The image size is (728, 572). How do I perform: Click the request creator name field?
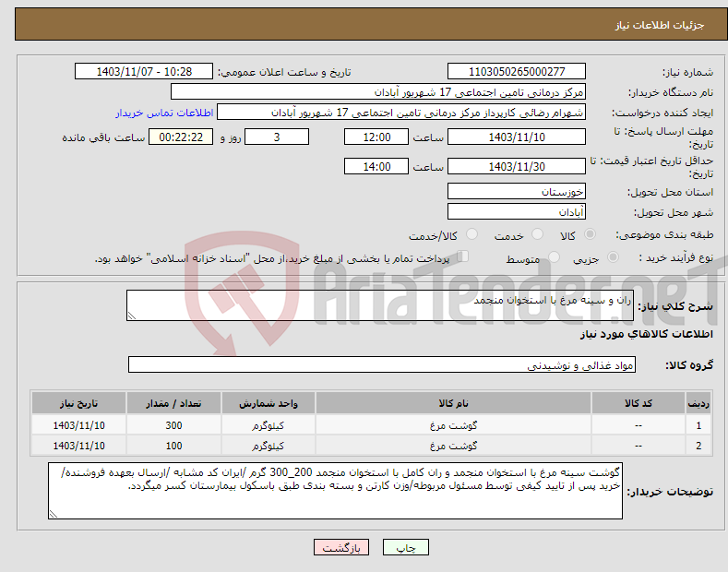401,113
